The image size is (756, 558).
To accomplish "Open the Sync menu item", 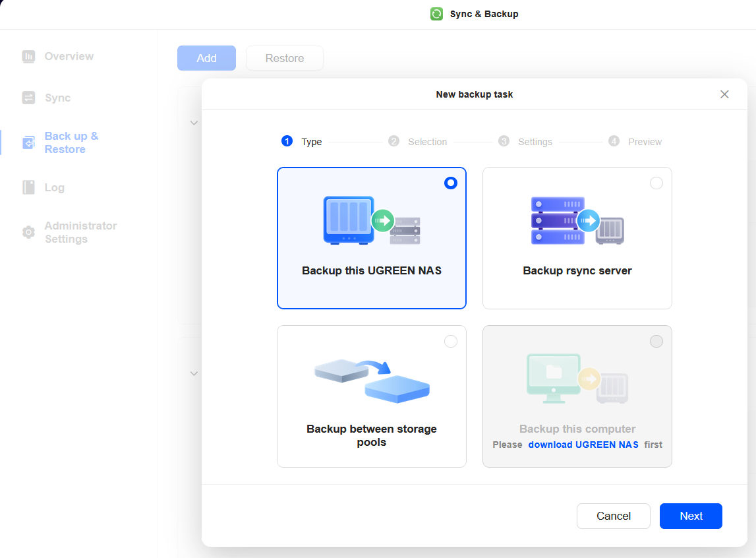I will (x=57, y=98).
